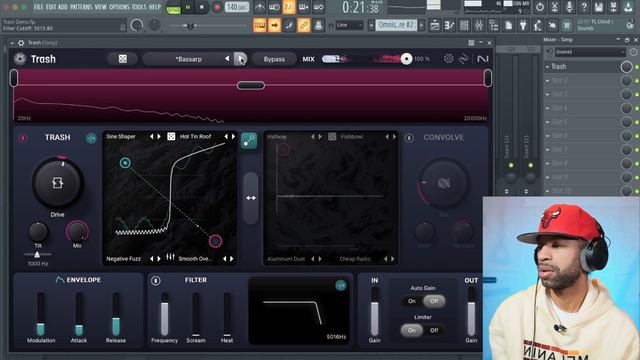Click the save project disk icon

pos(598,7)
